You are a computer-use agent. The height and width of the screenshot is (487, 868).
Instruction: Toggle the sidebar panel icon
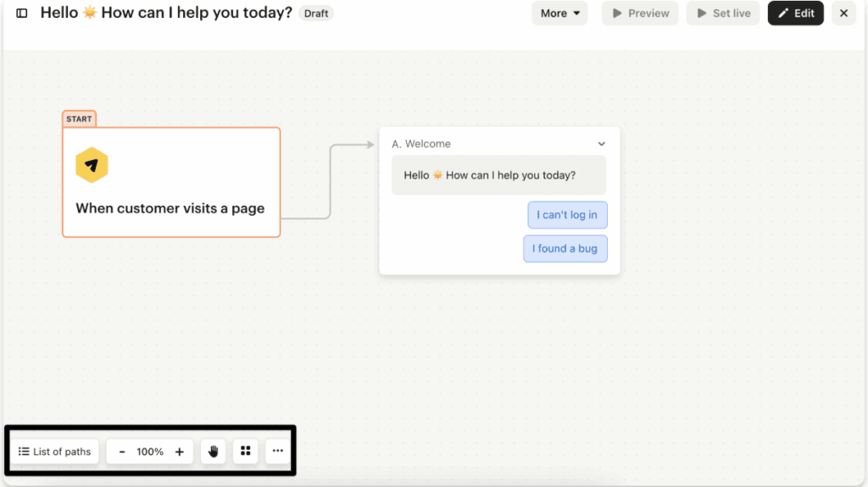tap(22, 14)
